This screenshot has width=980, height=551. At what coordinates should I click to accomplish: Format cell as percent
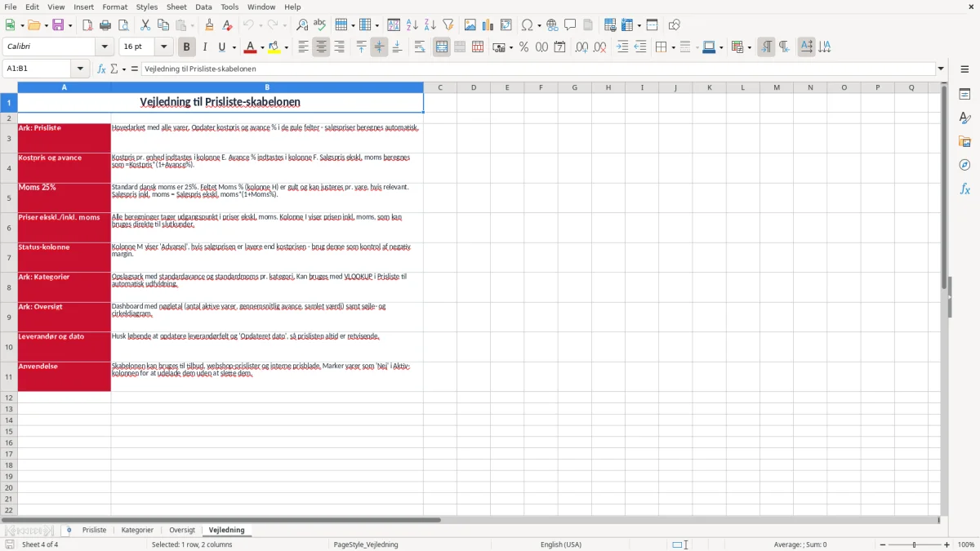(x=524, y=47)
